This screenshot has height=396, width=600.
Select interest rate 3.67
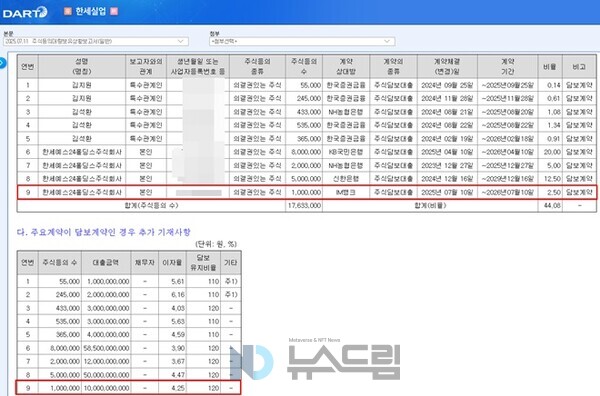pyautogui.click(x=178, y=362)
